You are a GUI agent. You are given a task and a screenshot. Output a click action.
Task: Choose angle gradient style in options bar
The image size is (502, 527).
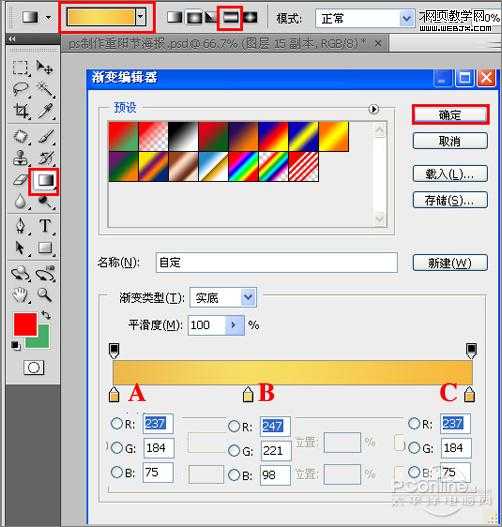coord(210,17)
